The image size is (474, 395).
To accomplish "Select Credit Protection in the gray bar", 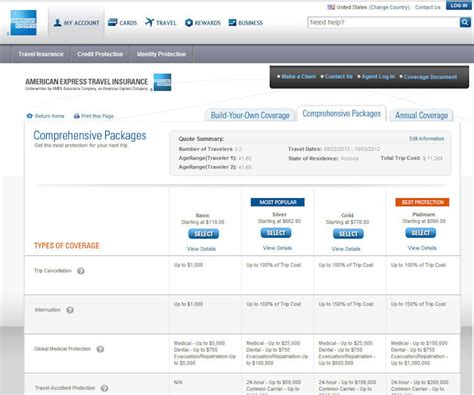I will click(x=100, y=54).
